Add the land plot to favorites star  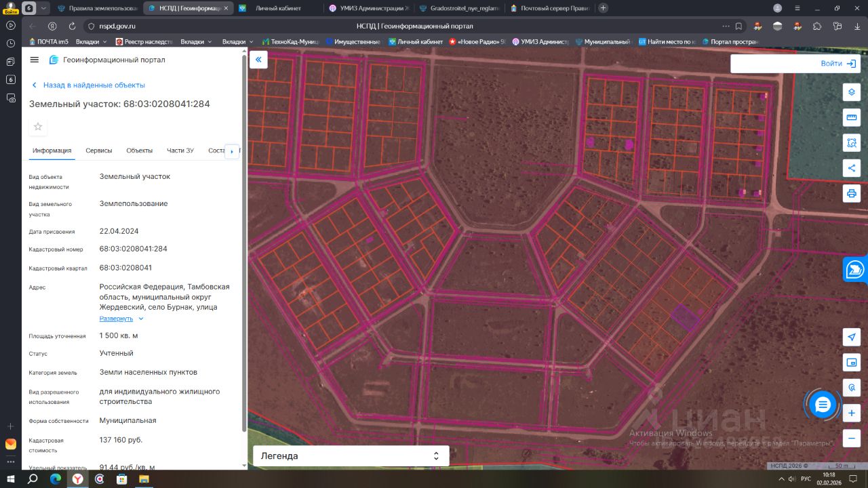click(x=38, y=127)
